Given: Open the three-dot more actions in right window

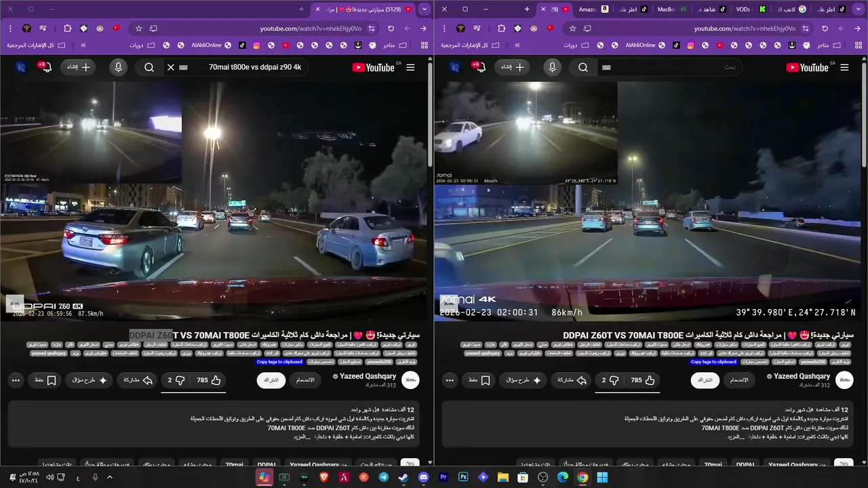Looking at the screenshot, I should [x=449, y=380].
